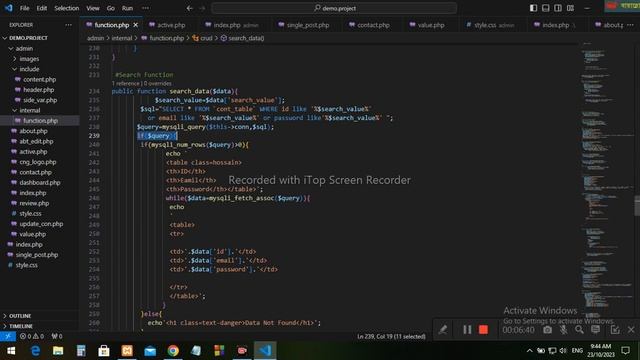Click admin in breadcrumb path
The height and width of the screenshot is (360, 640).
click(96, 38)
